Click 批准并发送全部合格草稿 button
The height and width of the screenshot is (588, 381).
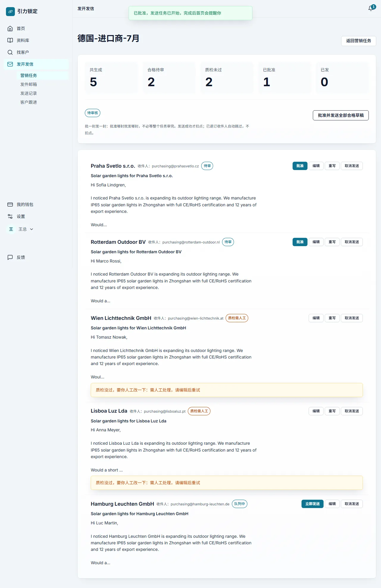tap(341, 115)
